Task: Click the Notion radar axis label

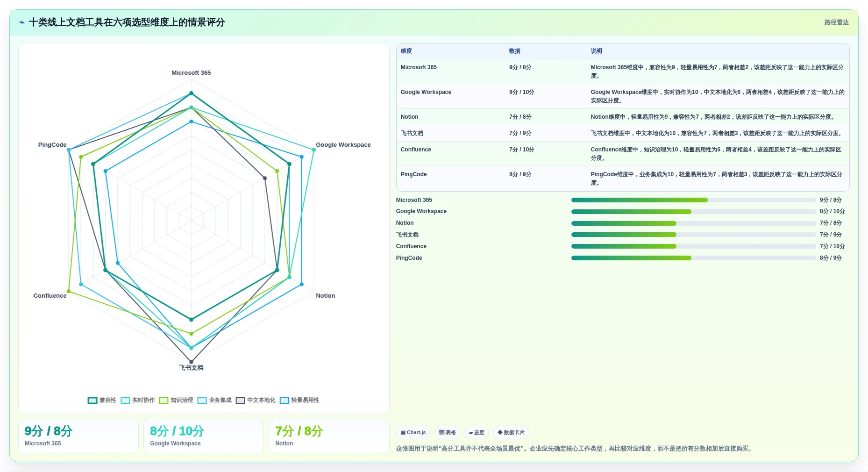Action: pyautogui.click(x=326, y=296)
